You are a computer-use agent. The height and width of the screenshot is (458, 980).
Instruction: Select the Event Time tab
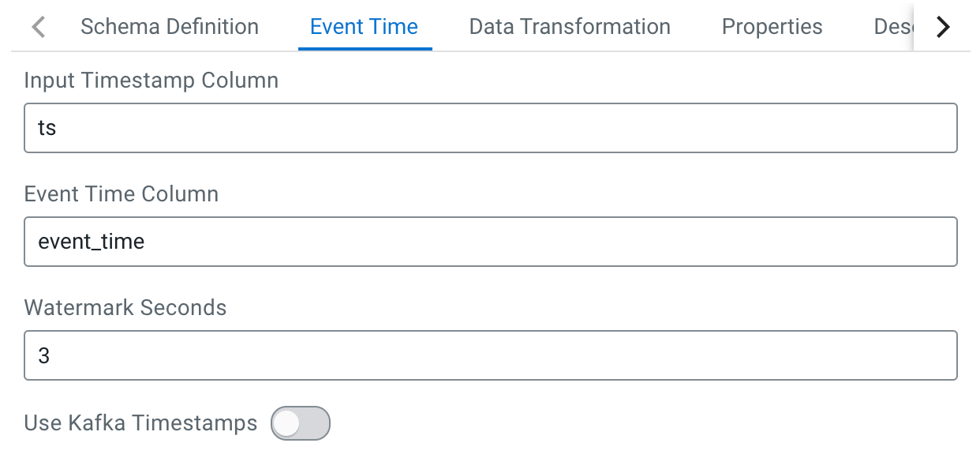pyautogui.click(x=364, y=27)
